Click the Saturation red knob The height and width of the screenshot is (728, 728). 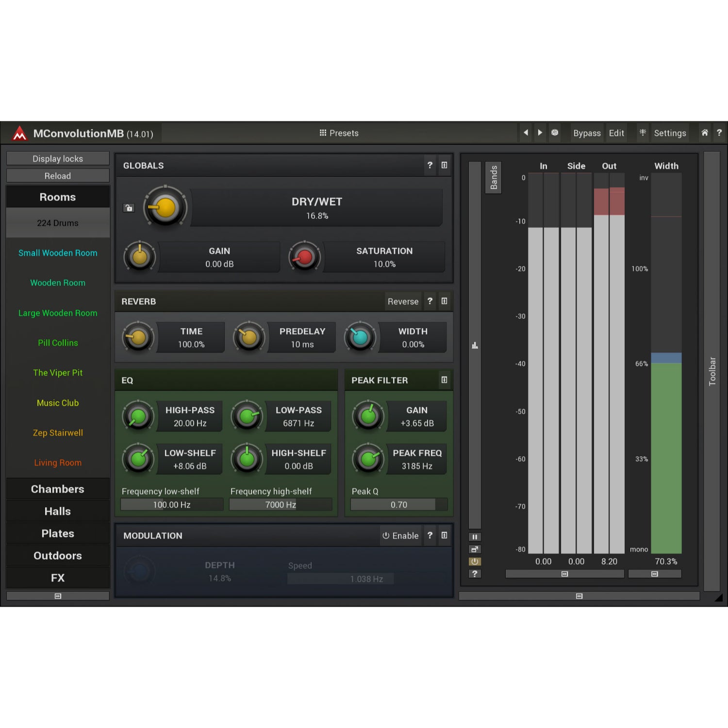point(304,257)
